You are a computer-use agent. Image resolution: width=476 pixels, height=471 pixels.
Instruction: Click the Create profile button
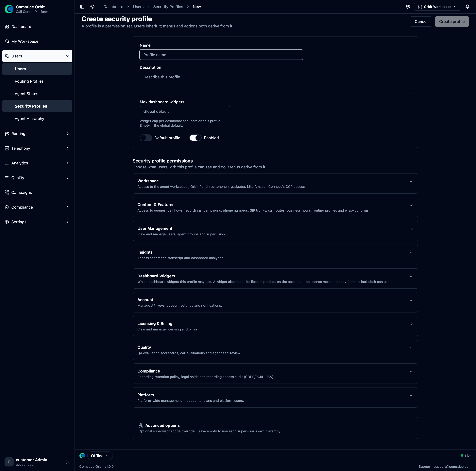(452, 22)
